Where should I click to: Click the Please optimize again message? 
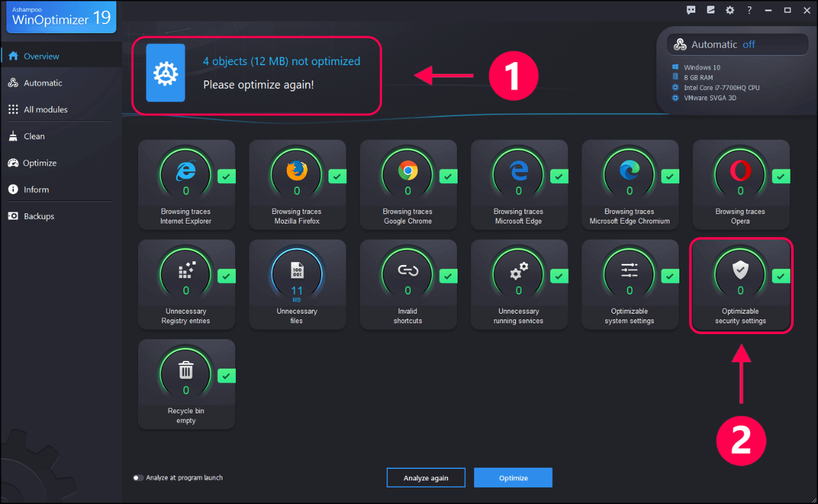[258, 84]
